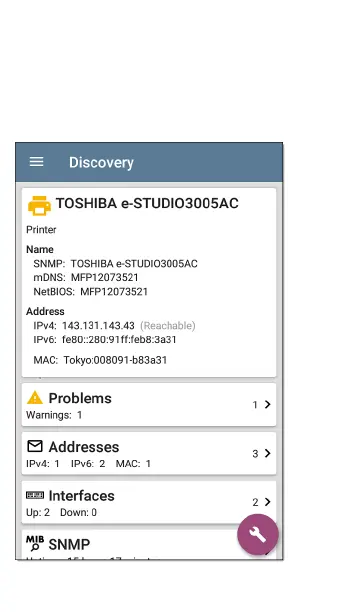Open the SNMP section
The image size is (360, 612).
click(149, 544)
